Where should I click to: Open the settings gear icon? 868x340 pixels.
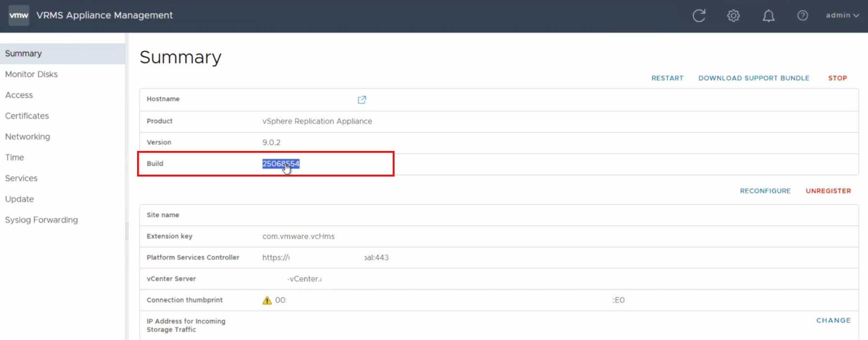(733, 15)
